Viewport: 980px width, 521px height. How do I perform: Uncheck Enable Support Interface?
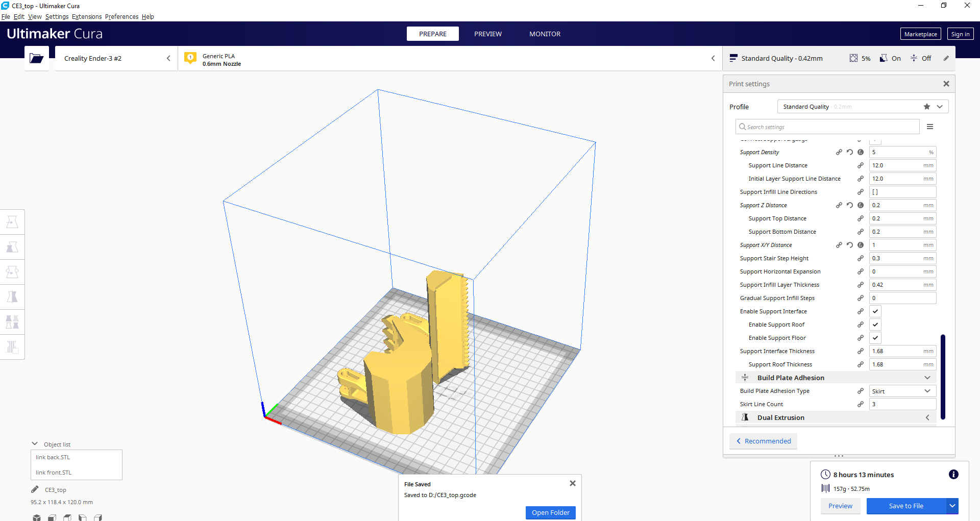875,311
